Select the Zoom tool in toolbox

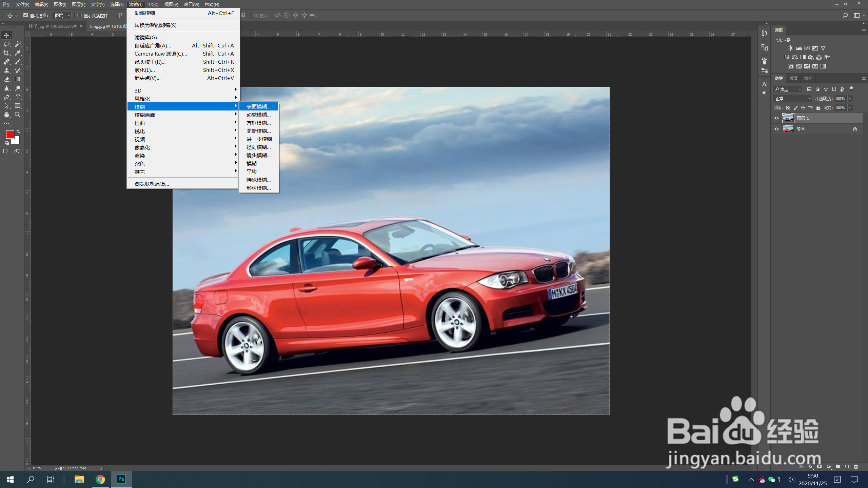pos(18,115)
